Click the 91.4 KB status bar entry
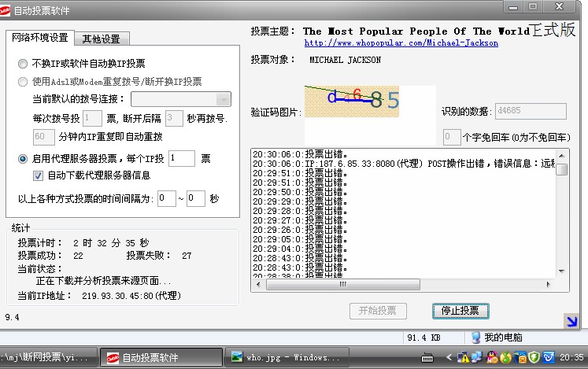 [x=423, y=338]
